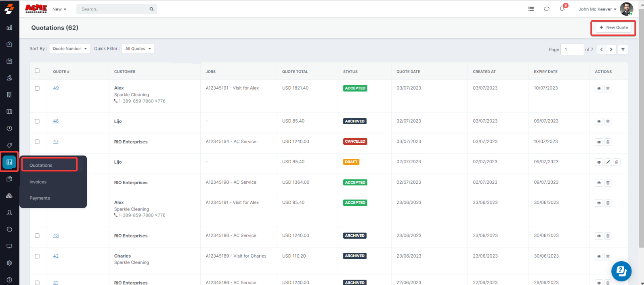The height and width of the screenshot is (285, 644).
Task: Expand the Sort By Quote Number dropdown
Action: click(69, 49)
